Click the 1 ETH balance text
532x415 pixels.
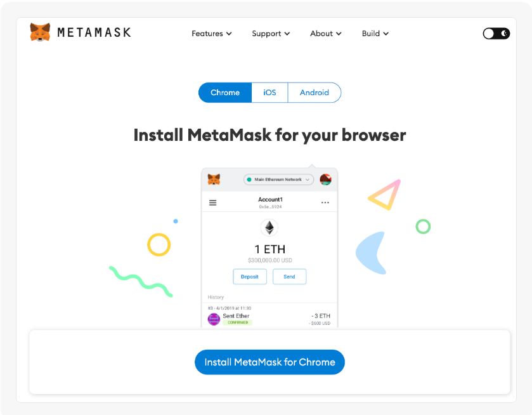(269, 249)
